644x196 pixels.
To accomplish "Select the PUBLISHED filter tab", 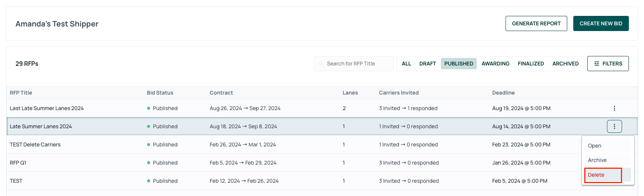I will tap(459, 64).
